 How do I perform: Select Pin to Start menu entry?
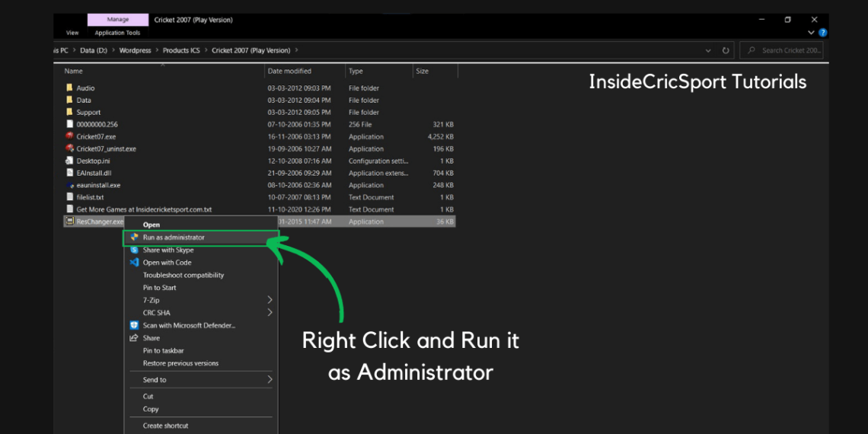(159, 288)
